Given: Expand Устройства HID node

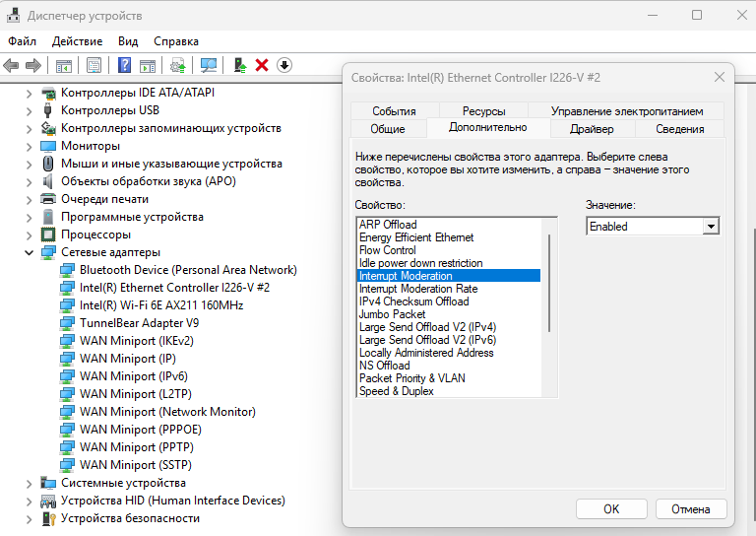Looking at the screenshot, I should click(29, 502).
